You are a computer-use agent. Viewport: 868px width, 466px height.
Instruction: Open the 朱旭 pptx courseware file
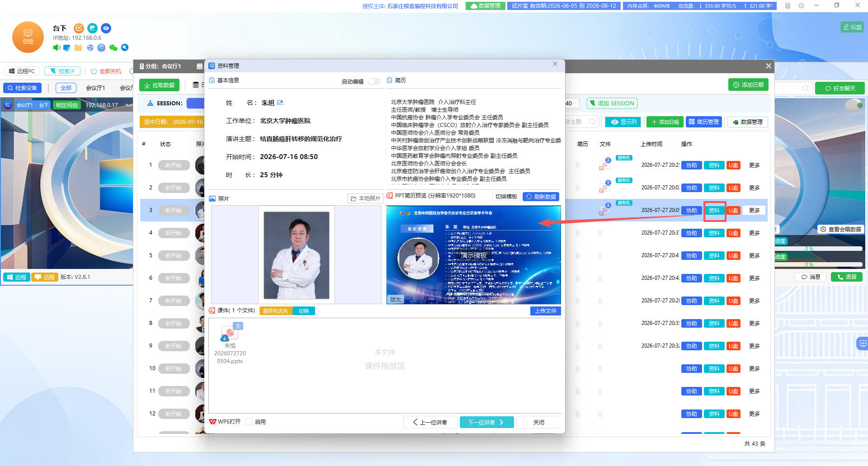point(230,343)
